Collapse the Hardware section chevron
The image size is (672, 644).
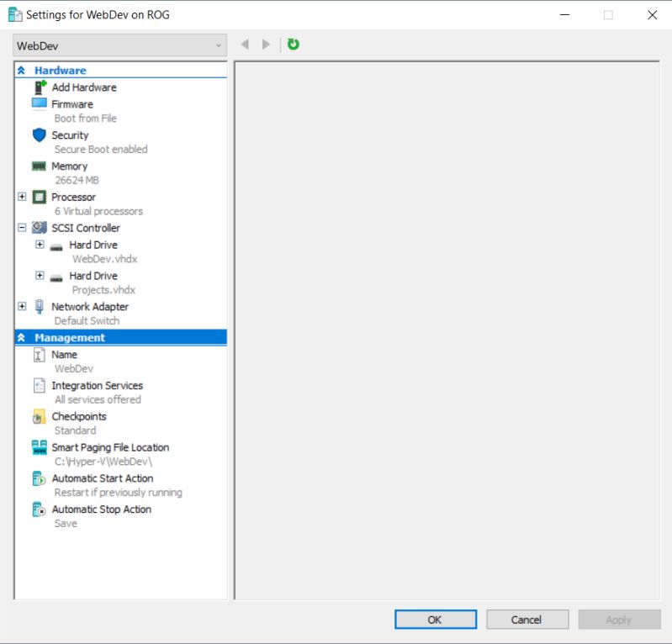point(21,71)
